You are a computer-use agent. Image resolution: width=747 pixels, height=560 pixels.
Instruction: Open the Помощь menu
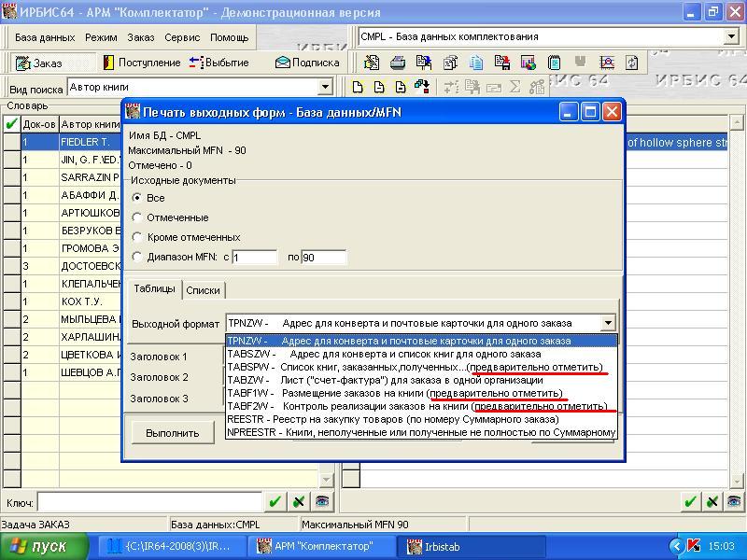[x=229, y=37]
